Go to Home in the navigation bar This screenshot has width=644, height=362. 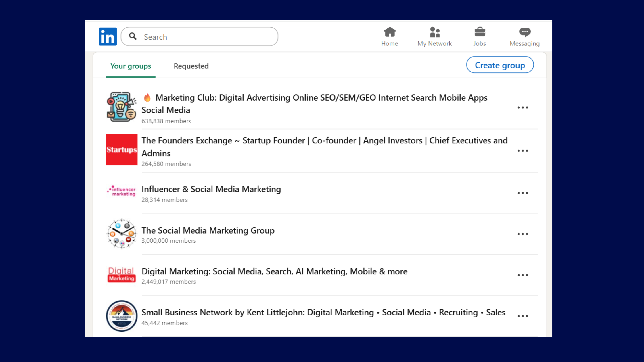click(390, 36)
